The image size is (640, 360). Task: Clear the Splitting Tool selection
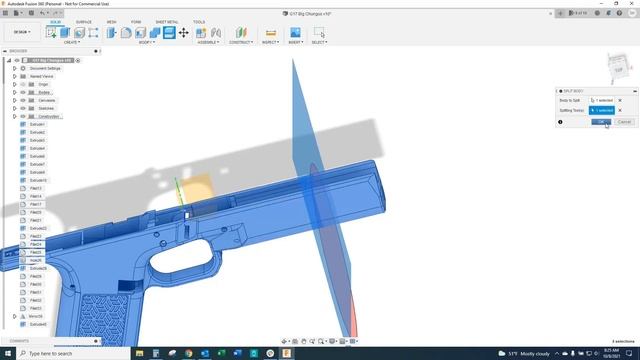pos(620,110)
